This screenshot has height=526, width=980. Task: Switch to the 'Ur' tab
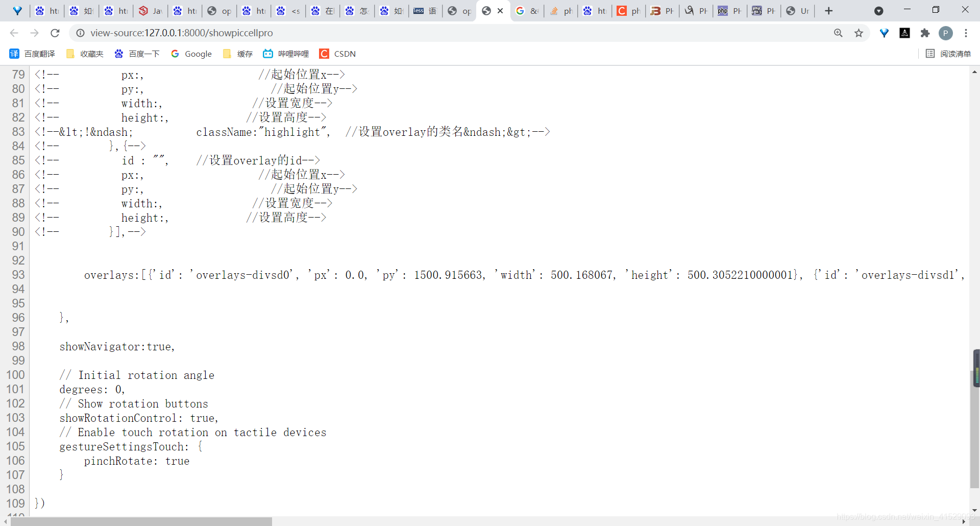tap(798, 11)
